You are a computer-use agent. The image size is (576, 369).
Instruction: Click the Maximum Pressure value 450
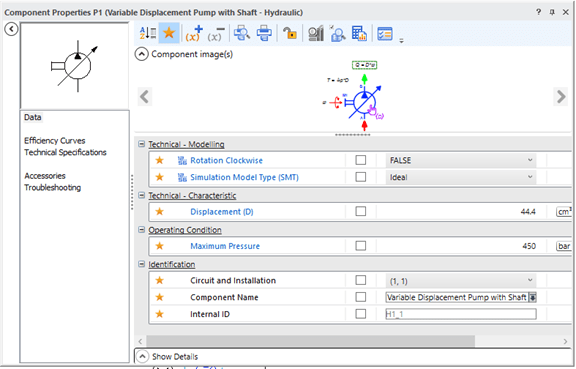[x=461, y=246]
